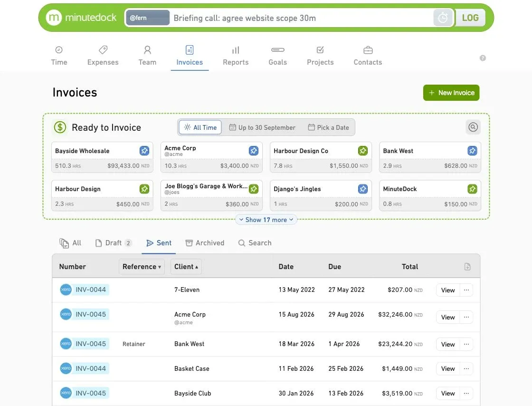Select All Time filter
532x406 pixels.
click(x=200, y=127)
